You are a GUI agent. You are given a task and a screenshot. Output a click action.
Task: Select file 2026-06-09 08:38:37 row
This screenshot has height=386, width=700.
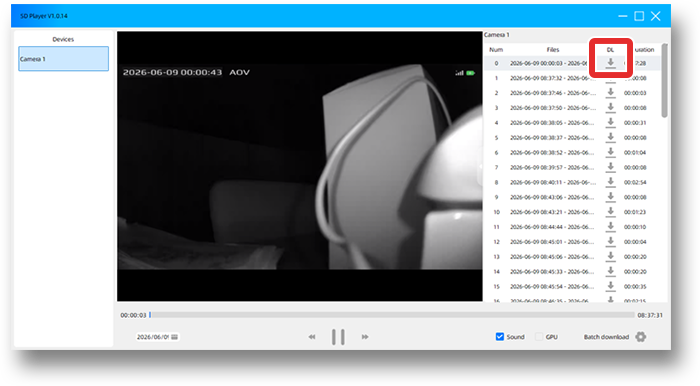coord(572,137)
